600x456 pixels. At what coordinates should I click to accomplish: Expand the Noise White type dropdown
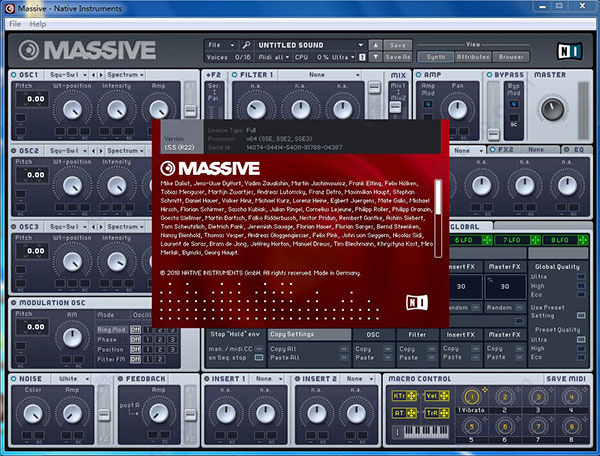(74, 380)
